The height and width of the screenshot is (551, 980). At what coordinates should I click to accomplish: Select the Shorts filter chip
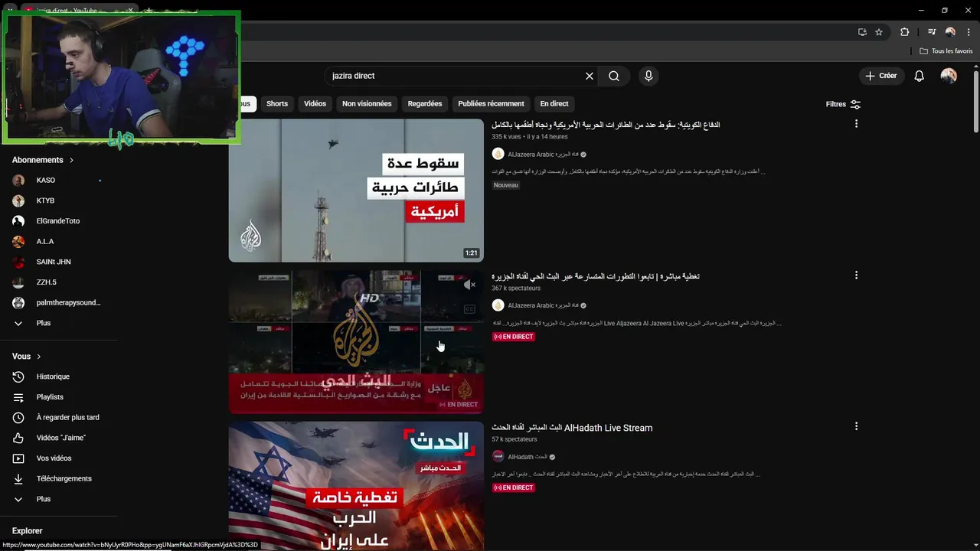tap(277, 104)
